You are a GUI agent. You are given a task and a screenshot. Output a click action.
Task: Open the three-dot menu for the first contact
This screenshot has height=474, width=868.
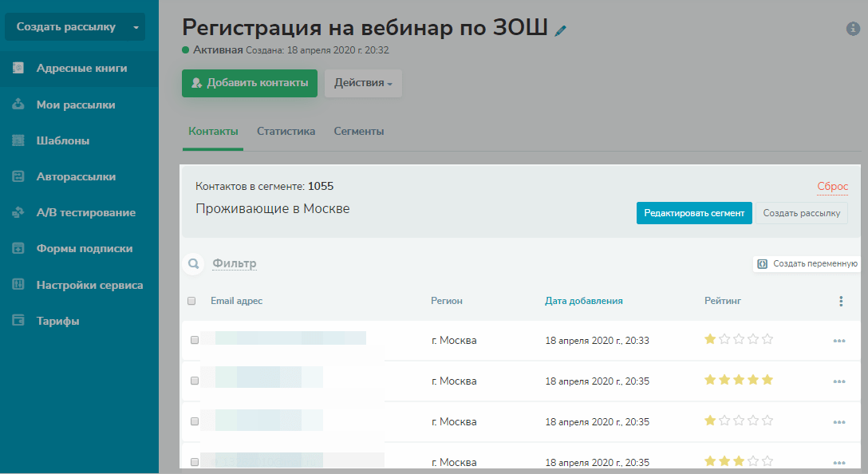point(838,341)
